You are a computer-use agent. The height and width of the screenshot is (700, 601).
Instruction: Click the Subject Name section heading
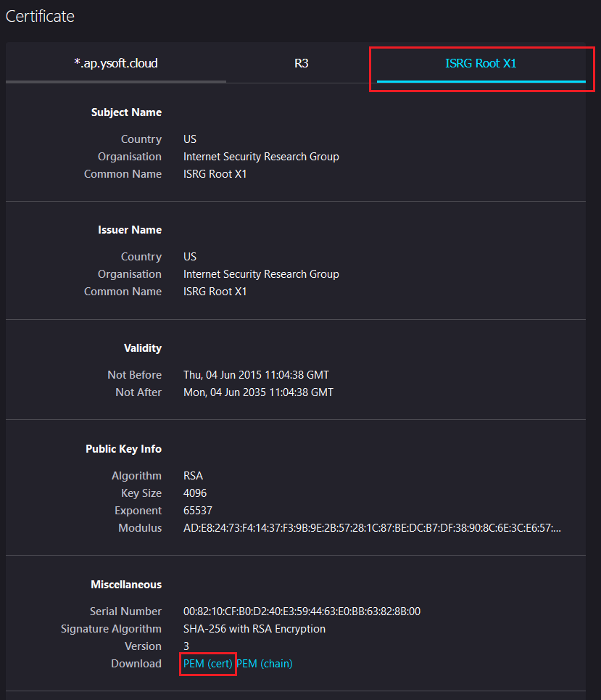126,112
